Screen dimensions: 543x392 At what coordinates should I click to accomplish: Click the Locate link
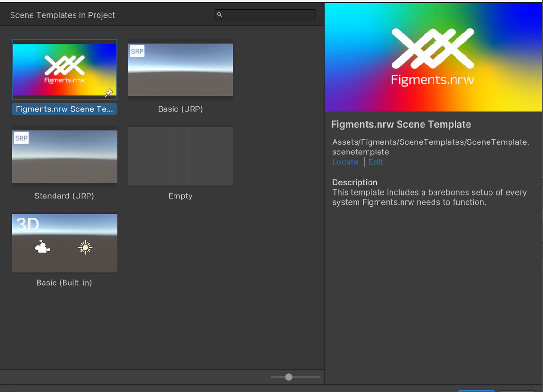coord(345,162)
